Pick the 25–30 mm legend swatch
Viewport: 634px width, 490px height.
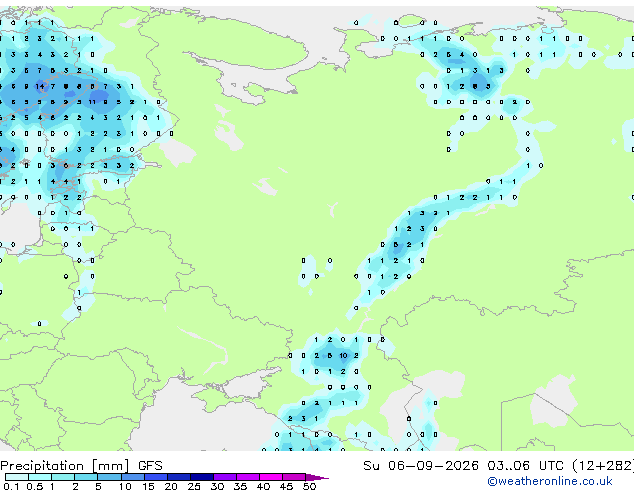pyautogui.click(x=202, y=477)
